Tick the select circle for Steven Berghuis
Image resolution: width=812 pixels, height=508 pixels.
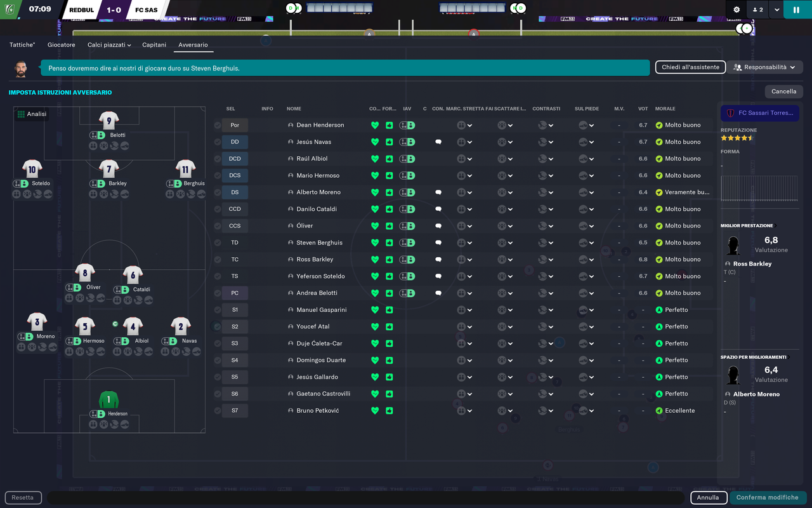(x=218, y=243)
